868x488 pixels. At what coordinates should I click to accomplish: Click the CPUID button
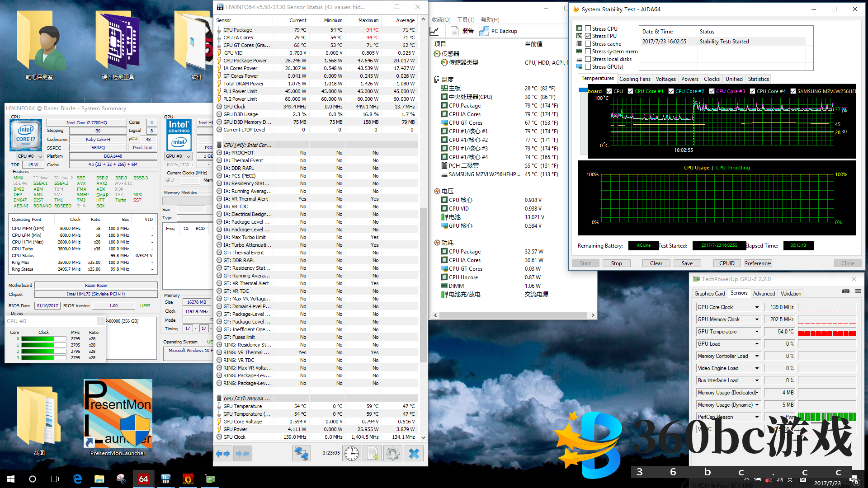coord(726,263)
